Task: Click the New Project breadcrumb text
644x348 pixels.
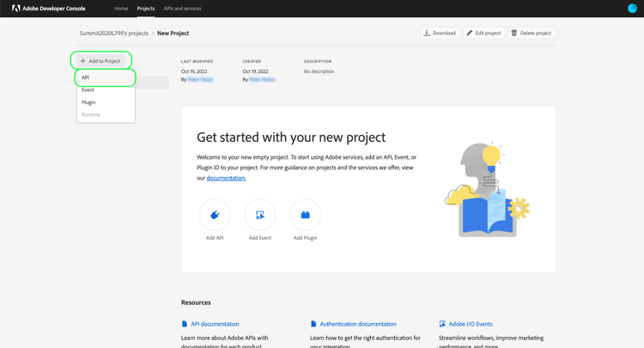Action: (173, 33)
